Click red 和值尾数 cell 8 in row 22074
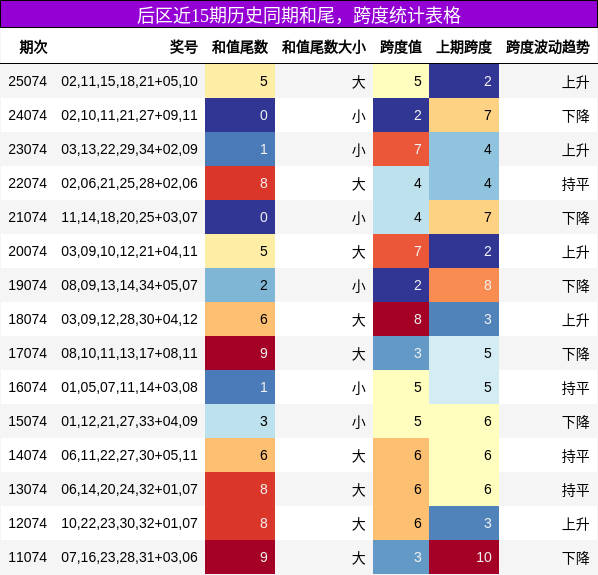 pos(240,183)
